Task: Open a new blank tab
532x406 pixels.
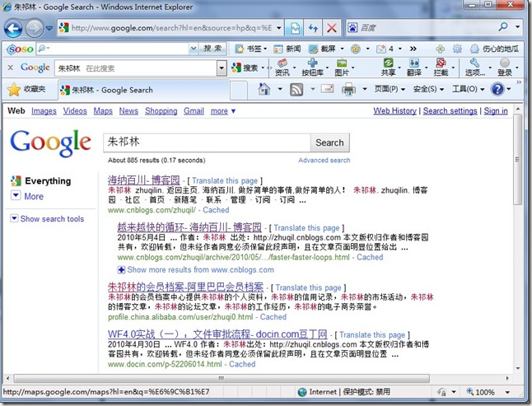Action: [x=239, y=91]
